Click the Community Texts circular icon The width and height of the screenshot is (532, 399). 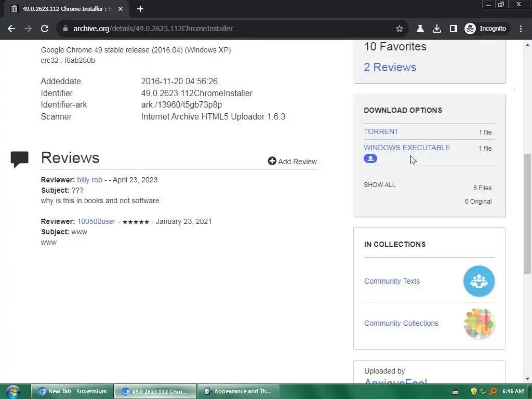(478, 281)
